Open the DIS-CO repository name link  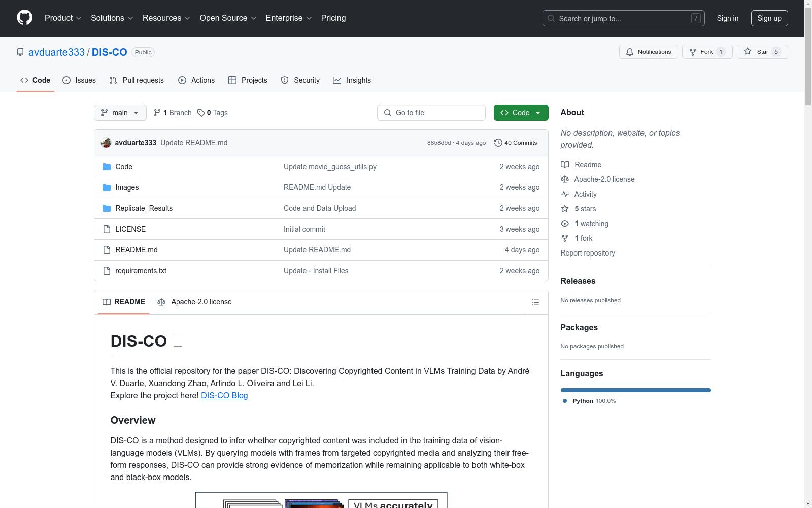coord(110,52)
